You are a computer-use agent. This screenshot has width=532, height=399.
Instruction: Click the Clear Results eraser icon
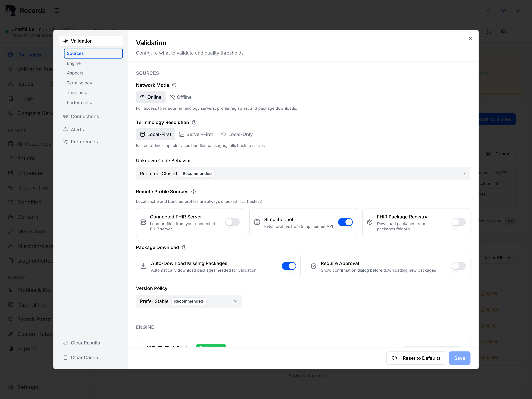pos(65,343)
